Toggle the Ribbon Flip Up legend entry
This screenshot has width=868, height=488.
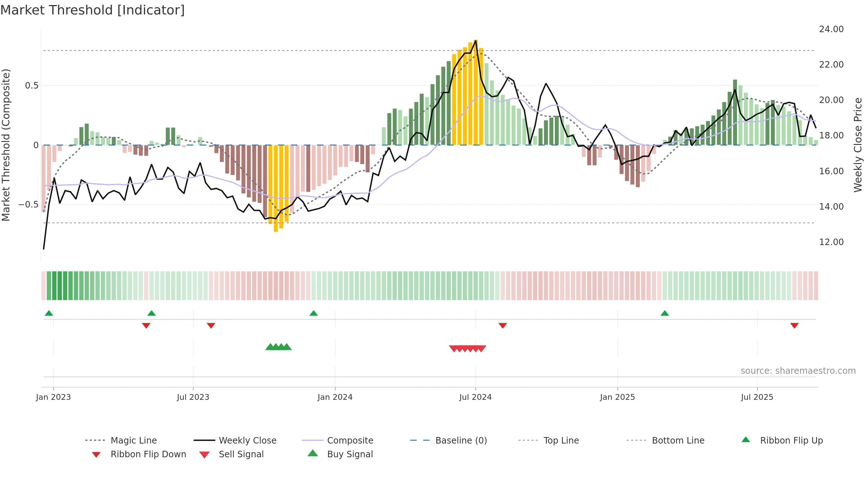point(782,440)
